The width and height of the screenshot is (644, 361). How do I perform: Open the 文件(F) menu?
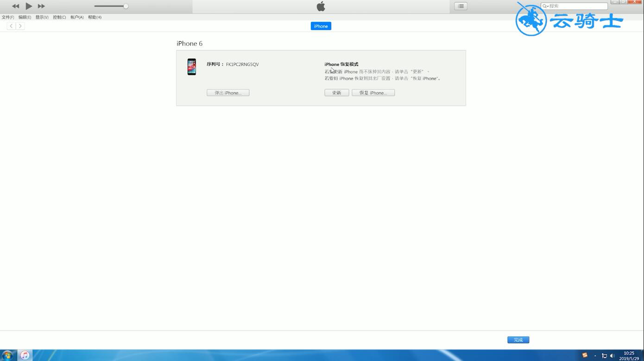[8, 17]
